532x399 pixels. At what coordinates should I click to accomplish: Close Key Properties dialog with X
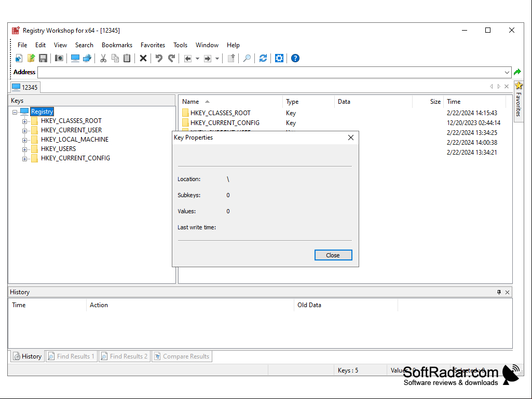point(351,137)
